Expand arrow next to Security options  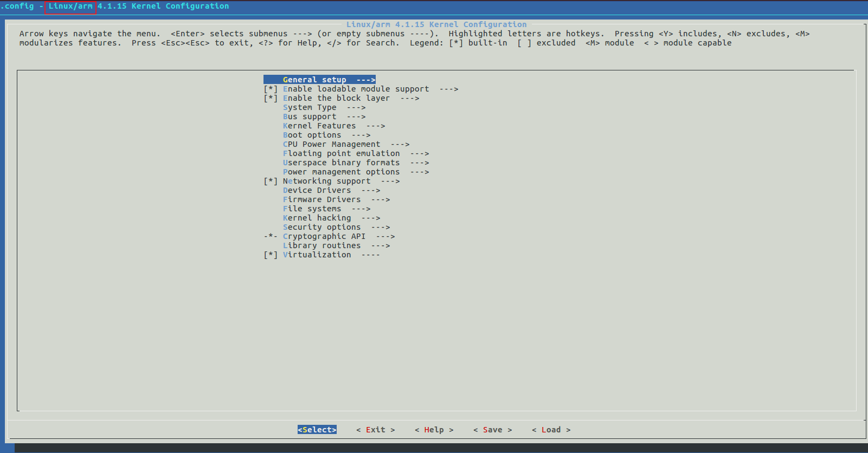381,227
